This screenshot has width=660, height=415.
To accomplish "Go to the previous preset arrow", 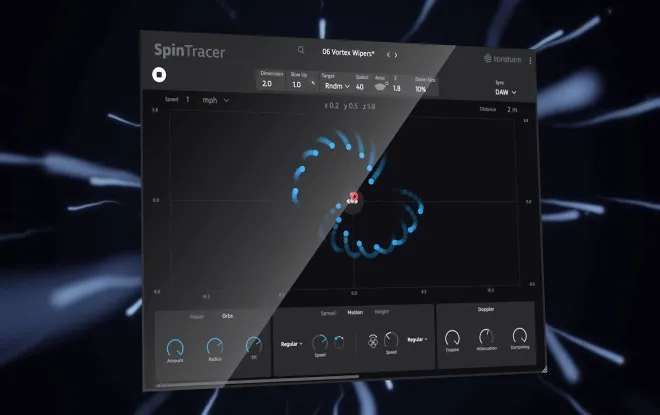I will pos(388,55).
